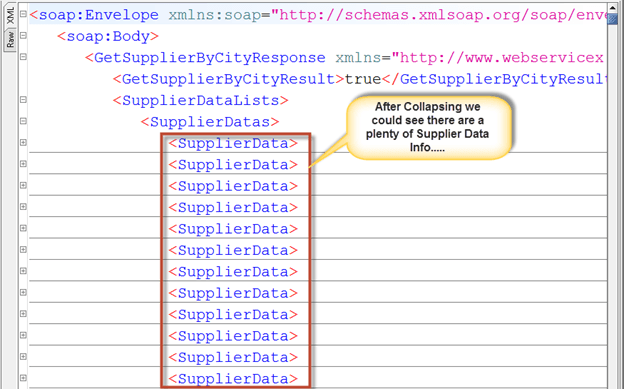Click the SupplierDatas tag text
This screenshot has width=624, height=389.
210,122
